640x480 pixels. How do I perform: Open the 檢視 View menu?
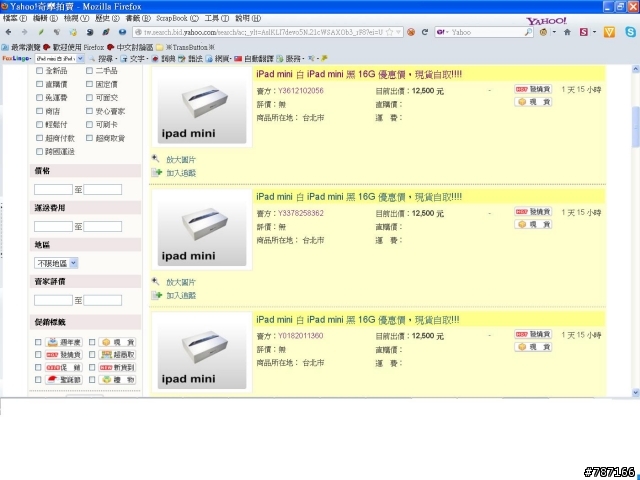[76, 18]
